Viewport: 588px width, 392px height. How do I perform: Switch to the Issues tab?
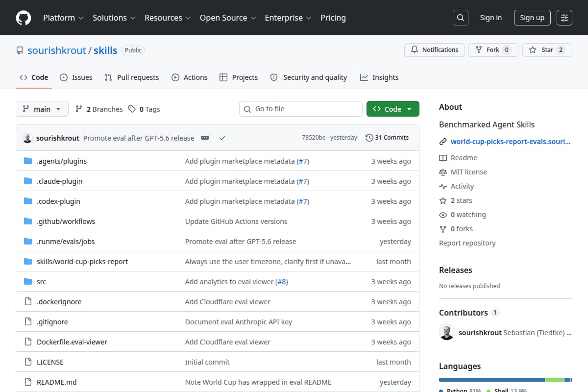click(76, 77)
